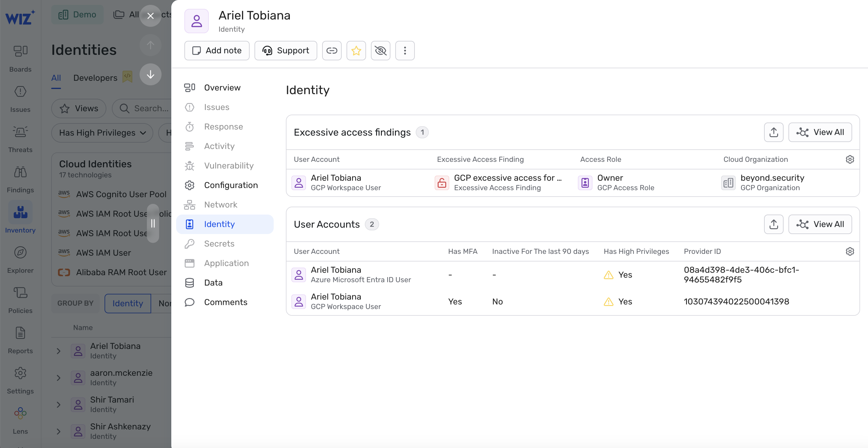This screenshot has width=868, height=448.
Task: Open Policies in the sidebar
Action: click(20, 300)
